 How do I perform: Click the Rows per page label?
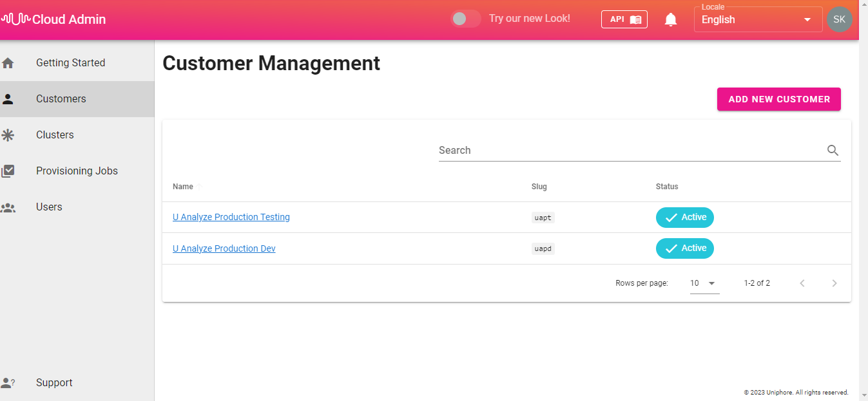coord(642,283)
